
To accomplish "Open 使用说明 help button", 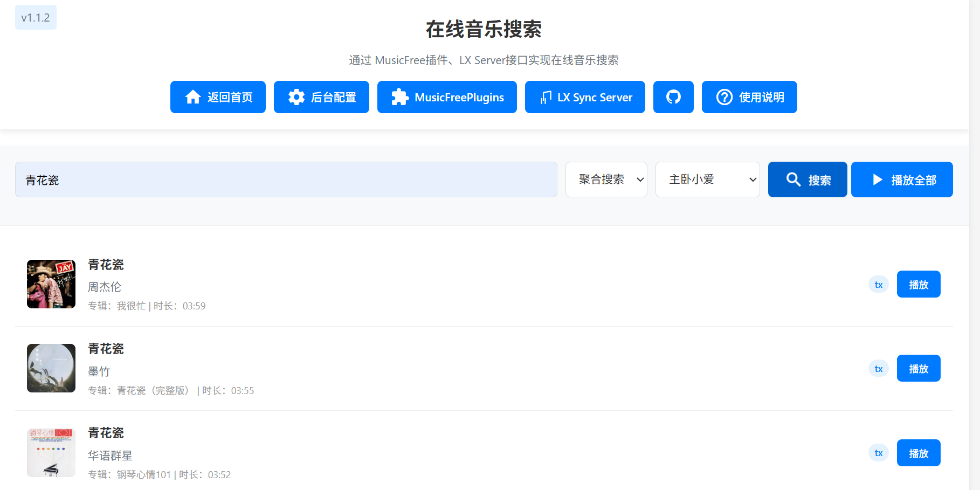I will click(749, 97).
